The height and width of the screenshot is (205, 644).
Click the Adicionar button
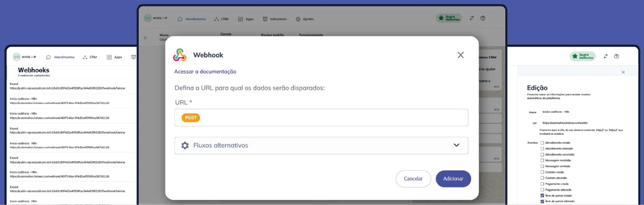pos(453,179)
